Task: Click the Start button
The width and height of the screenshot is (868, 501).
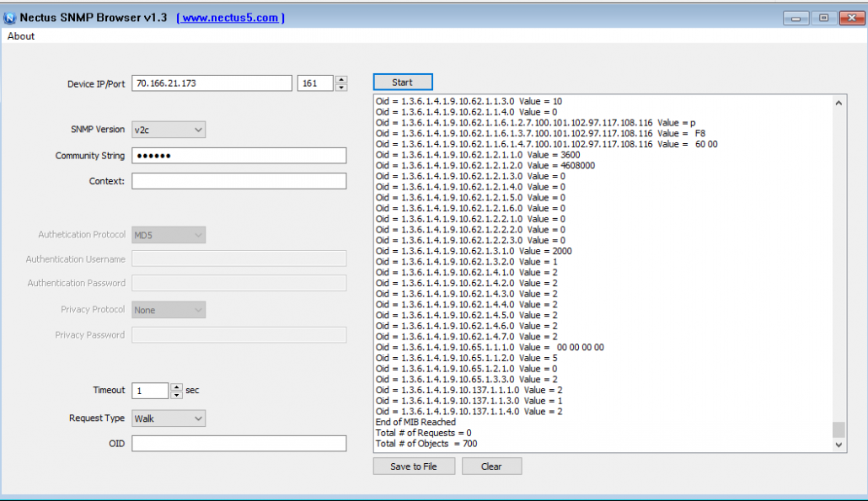Action: coord(402,83)
